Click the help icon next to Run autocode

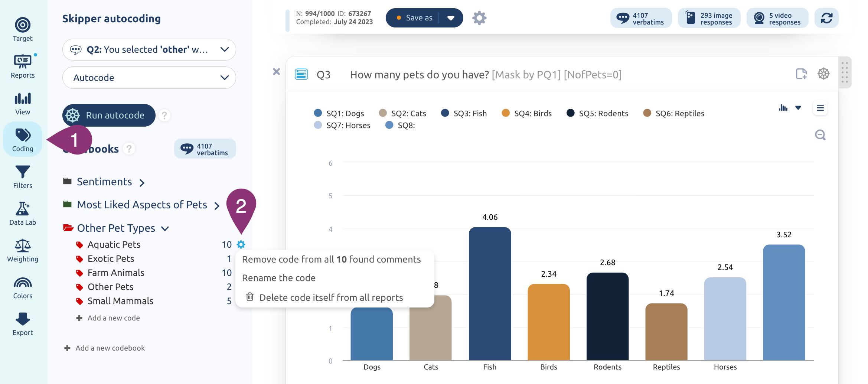[x=164, y=115]
